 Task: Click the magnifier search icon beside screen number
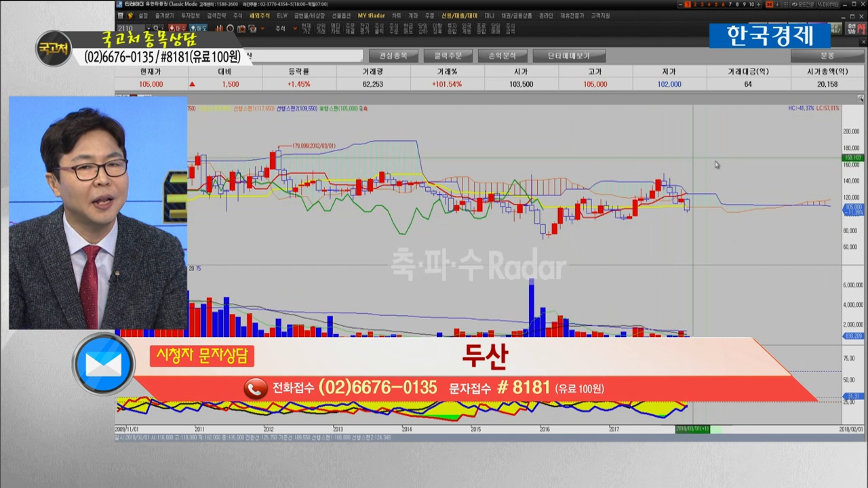tap(156, 28)
